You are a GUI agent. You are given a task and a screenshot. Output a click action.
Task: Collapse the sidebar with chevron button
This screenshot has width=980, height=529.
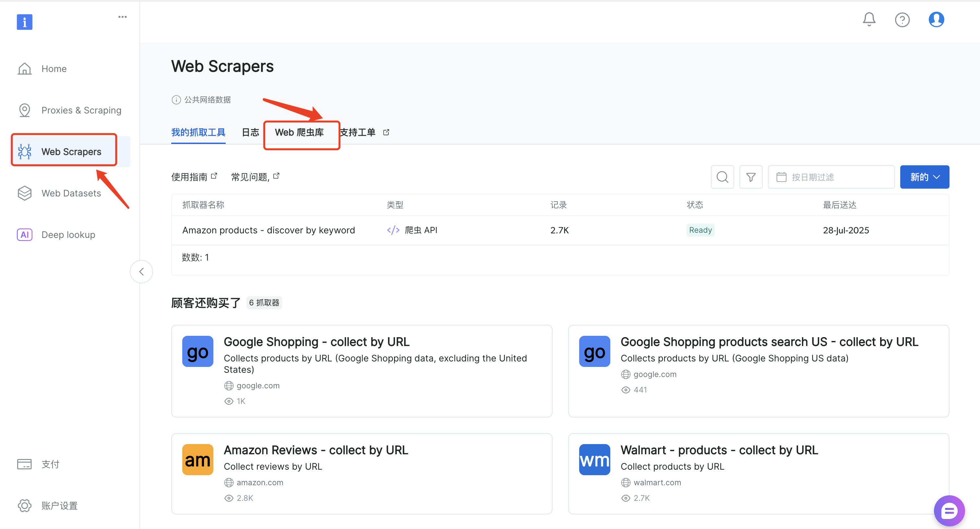pos(141,272)
